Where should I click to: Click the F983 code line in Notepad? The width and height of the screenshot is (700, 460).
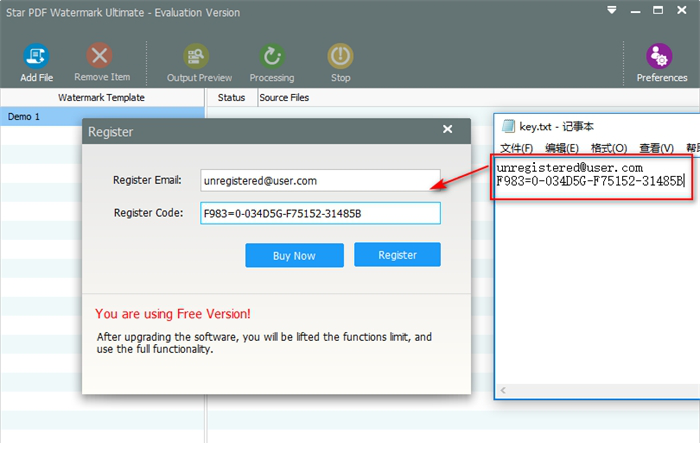coord(590,181)
